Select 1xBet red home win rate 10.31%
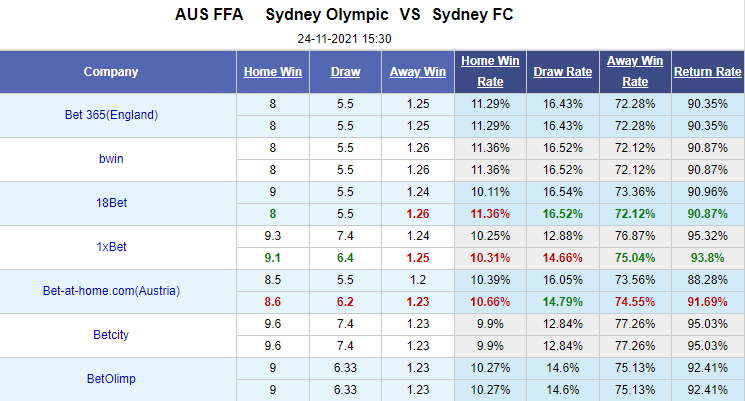This screenshot has width=745, height=401. pyautogui.click(x=490, y=258)
